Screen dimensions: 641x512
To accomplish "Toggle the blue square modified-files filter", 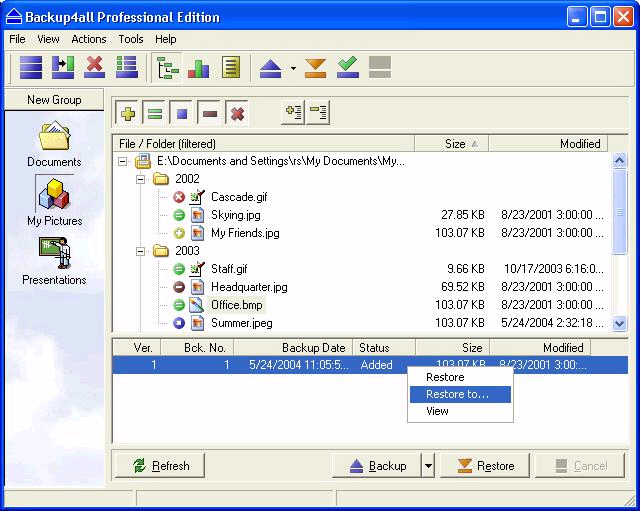I will coord(182,113).
